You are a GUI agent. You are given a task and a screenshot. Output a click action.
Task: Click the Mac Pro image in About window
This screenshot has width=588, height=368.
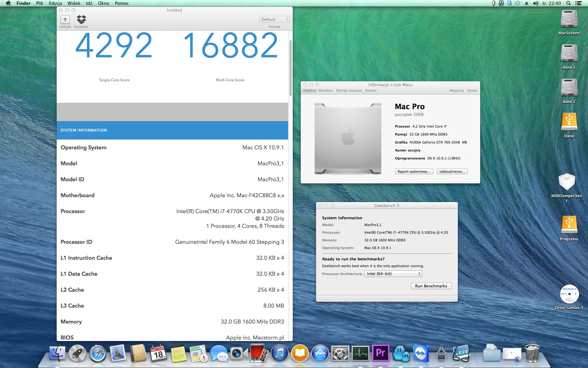click(x=348, y=139)
